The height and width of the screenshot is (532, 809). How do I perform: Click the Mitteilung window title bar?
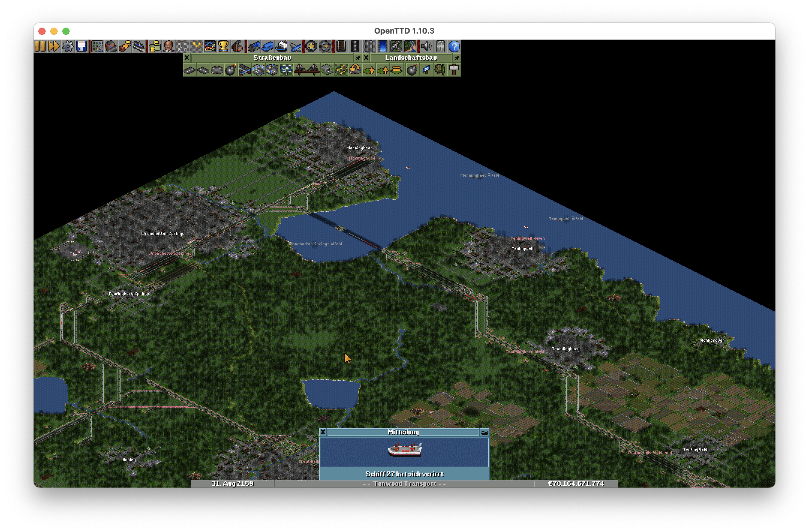[404, 432]
